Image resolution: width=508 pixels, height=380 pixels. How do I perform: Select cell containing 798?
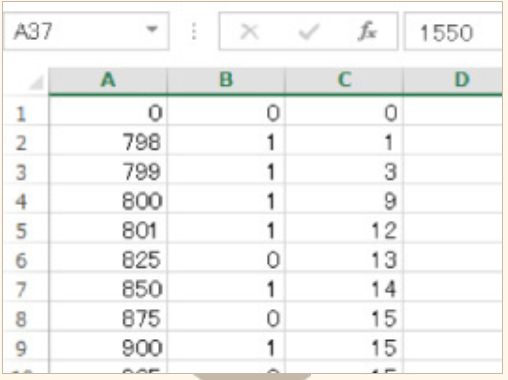(108, 142)
